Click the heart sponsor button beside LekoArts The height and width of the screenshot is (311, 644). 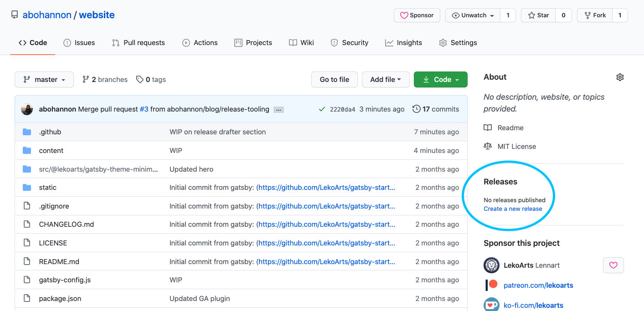click(x=613, y=265)
